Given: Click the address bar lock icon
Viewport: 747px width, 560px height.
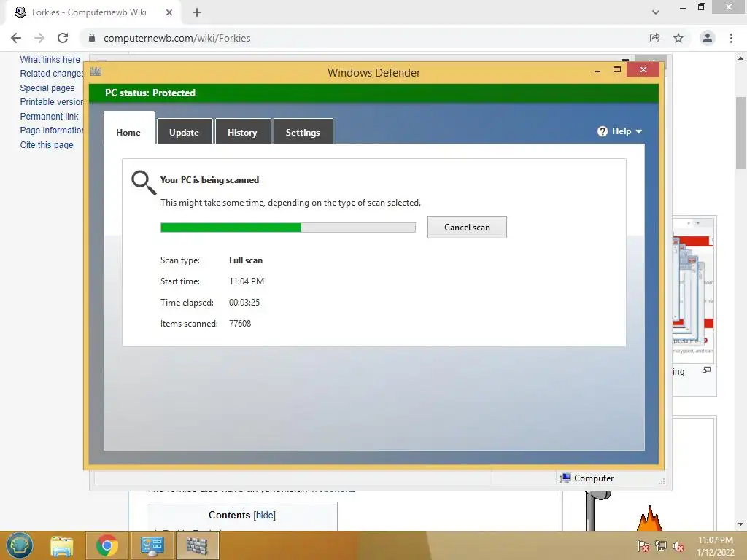Looking at the screenshot, I should [x=92, y=38].
